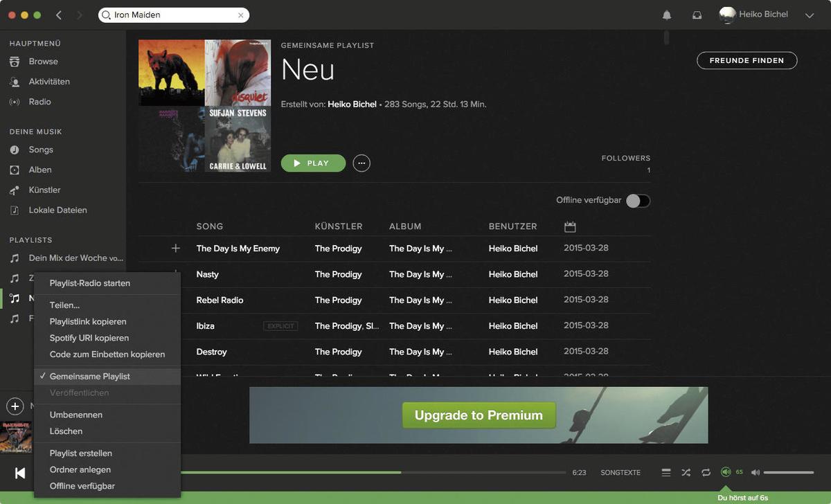
Task: Open Aktivitäten in the main menu
Action: (49, 82)
